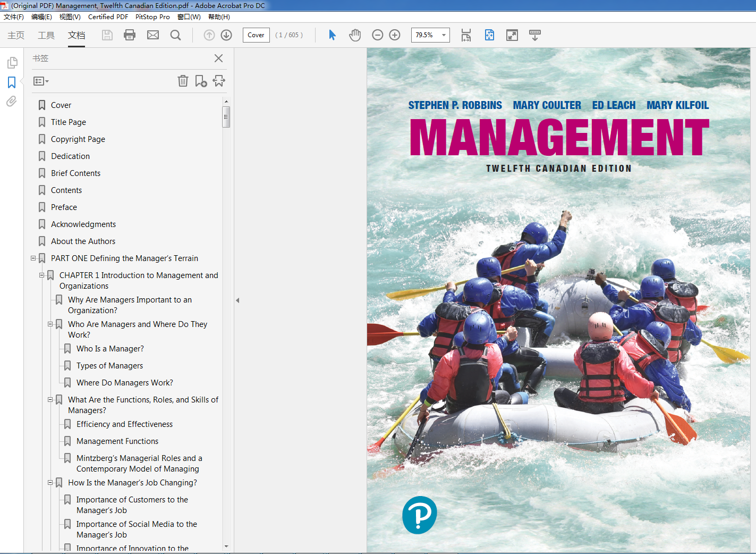Screen dimensions: 756x554
Task: Collapse navigation pane via divider arrow
Action: (237, 300)
